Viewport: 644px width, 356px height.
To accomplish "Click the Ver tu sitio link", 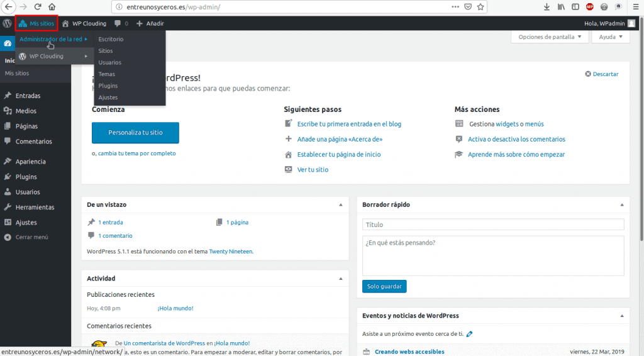I will coord(313,170).
